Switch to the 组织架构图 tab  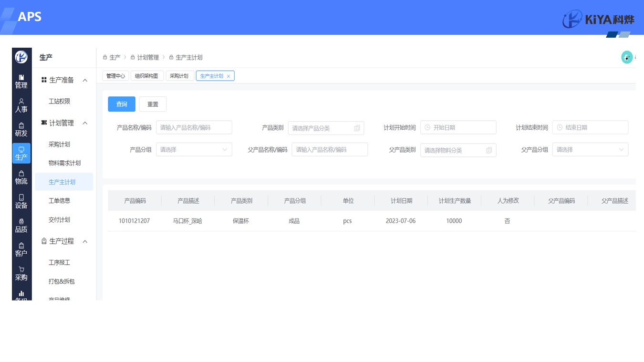146,76
